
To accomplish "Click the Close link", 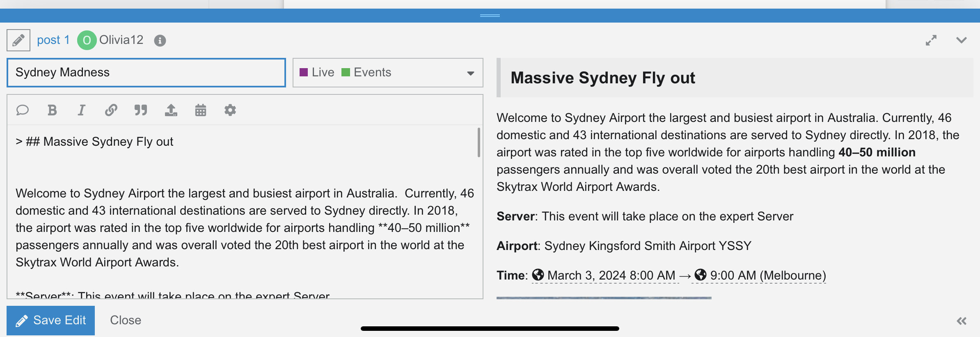I will tap(126, 320).
